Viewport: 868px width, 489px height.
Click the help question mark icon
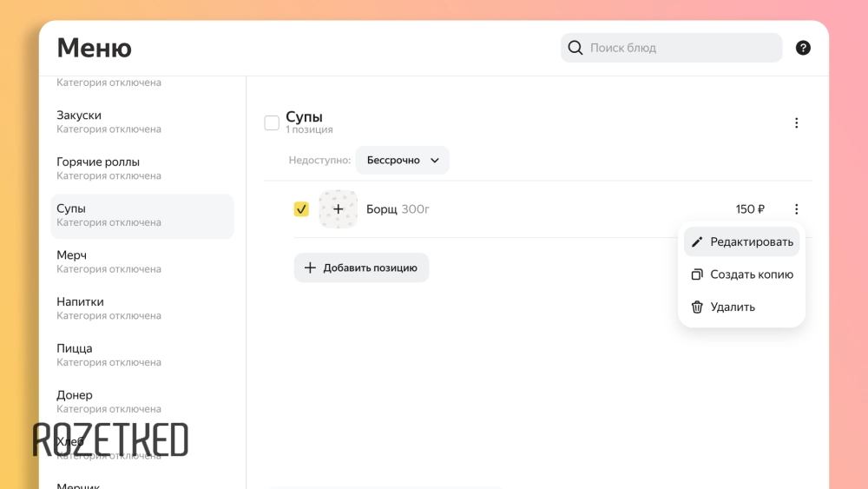(803, 48)
